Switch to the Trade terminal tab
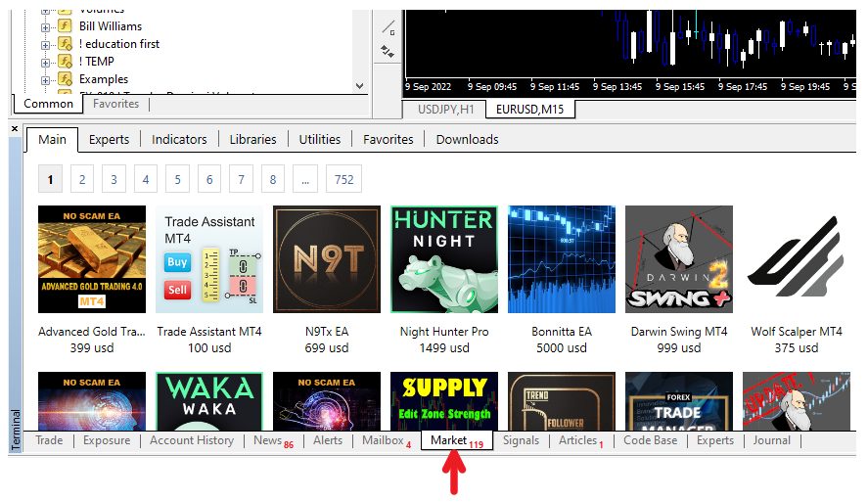Image resolution: width=868 pixels, height=502 pixels. coord(49,440)
